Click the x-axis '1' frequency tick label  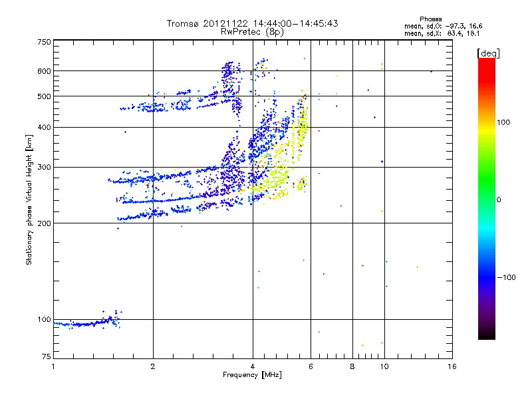point(53,366)
